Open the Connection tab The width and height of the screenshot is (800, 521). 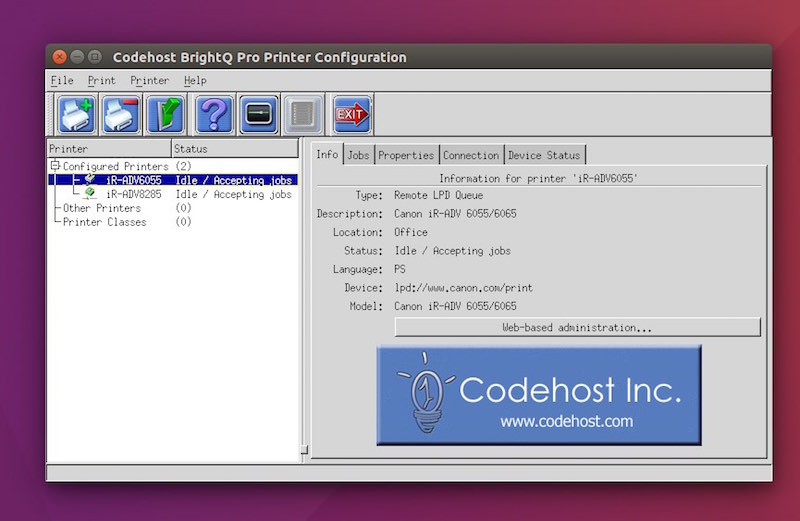pos(471,155)
